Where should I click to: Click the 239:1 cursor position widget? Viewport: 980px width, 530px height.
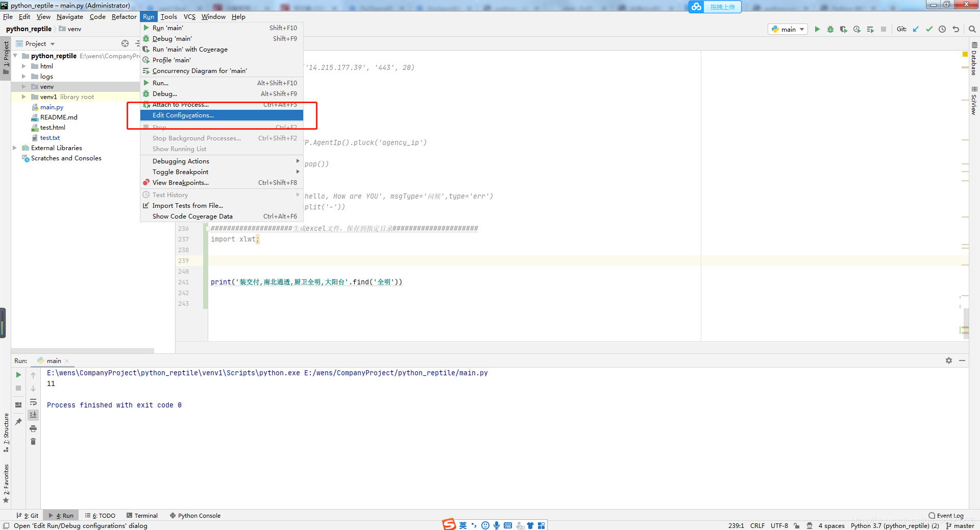[736, 525]
